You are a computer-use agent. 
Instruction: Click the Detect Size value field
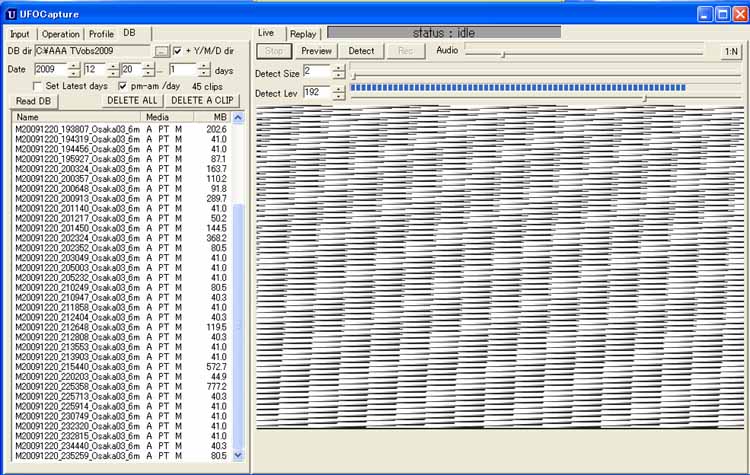[318, 72]
